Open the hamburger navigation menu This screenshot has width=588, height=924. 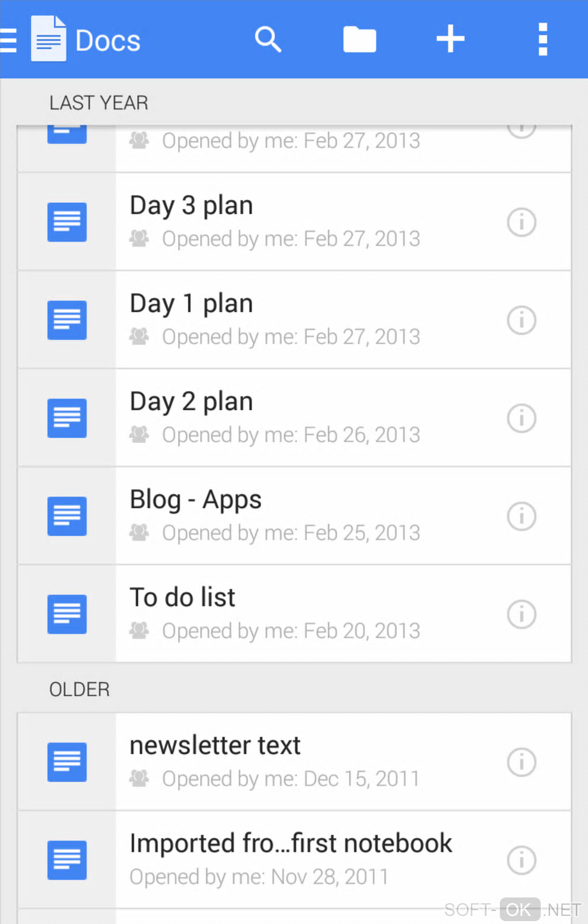click(9, 40)
